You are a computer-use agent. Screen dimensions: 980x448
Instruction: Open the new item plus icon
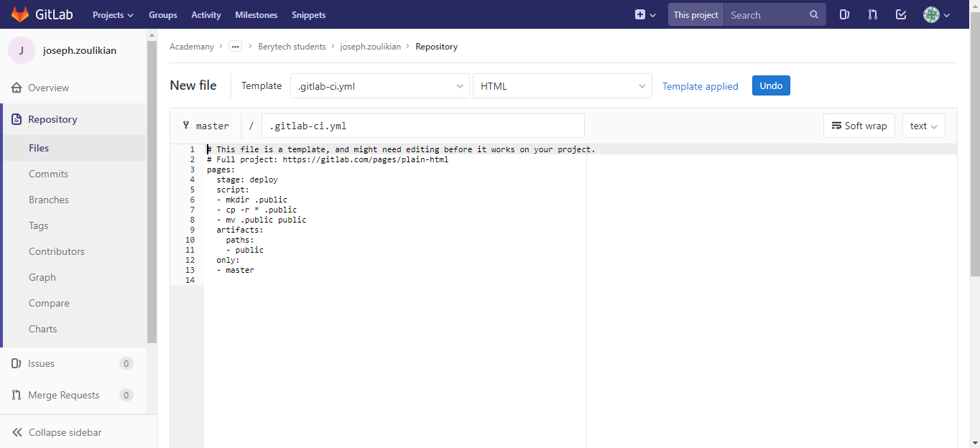pos(640,14)
